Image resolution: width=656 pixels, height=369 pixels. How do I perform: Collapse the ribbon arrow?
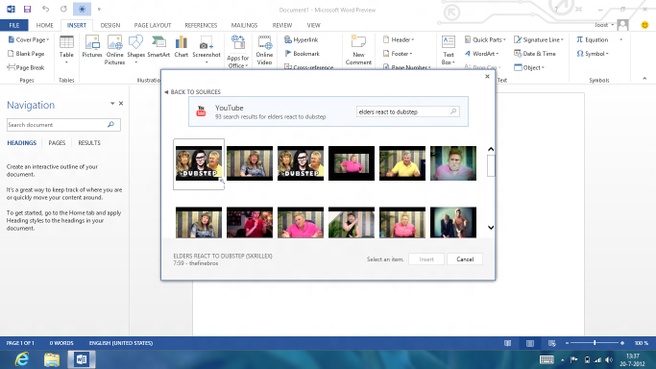[644, 78]
